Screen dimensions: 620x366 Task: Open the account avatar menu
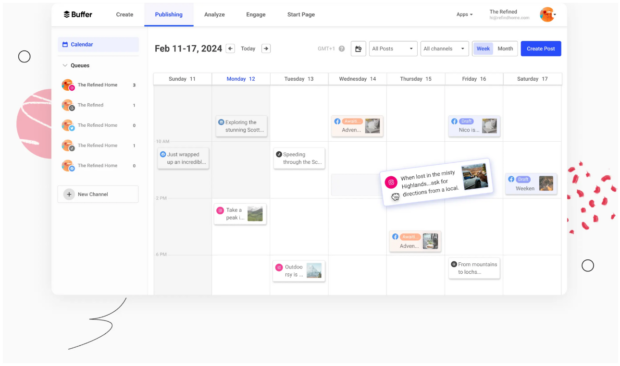click(547, 15)
